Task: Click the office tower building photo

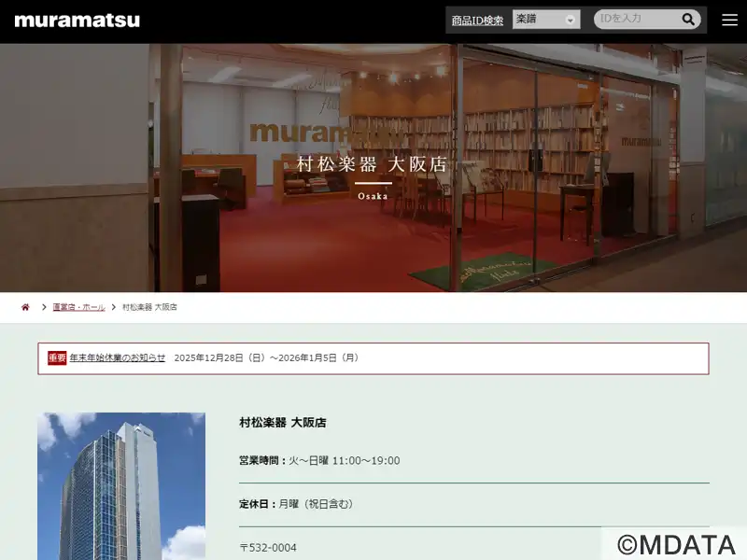Action: tap(121, 486)
